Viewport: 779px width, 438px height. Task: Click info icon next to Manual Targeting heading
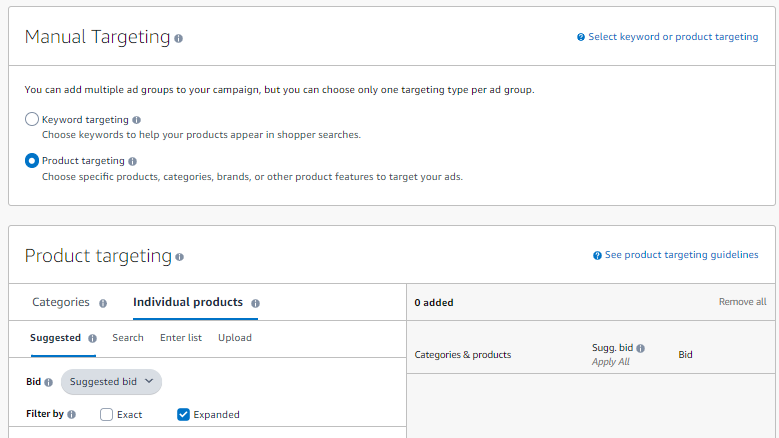(x=178, y=38)
